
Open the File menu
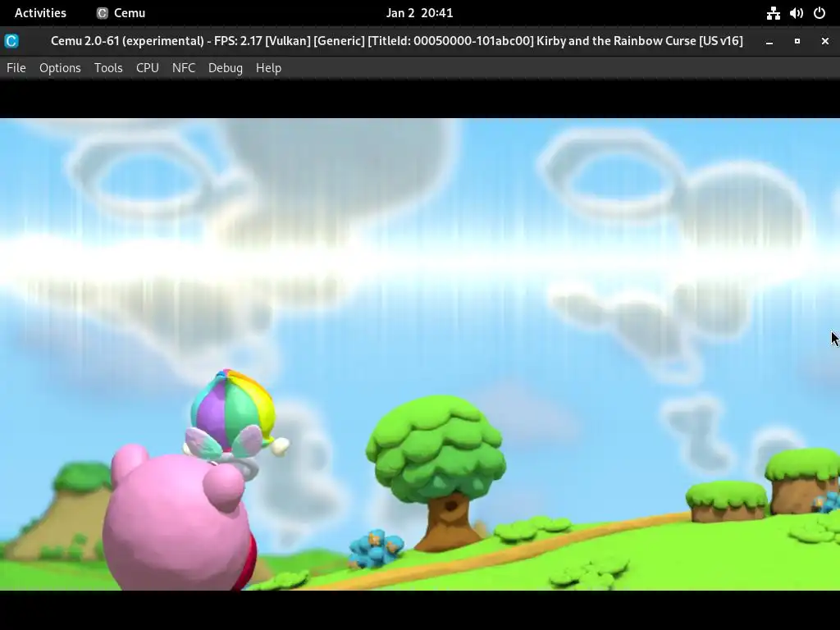pyautogui.click(x=16, y=68)
